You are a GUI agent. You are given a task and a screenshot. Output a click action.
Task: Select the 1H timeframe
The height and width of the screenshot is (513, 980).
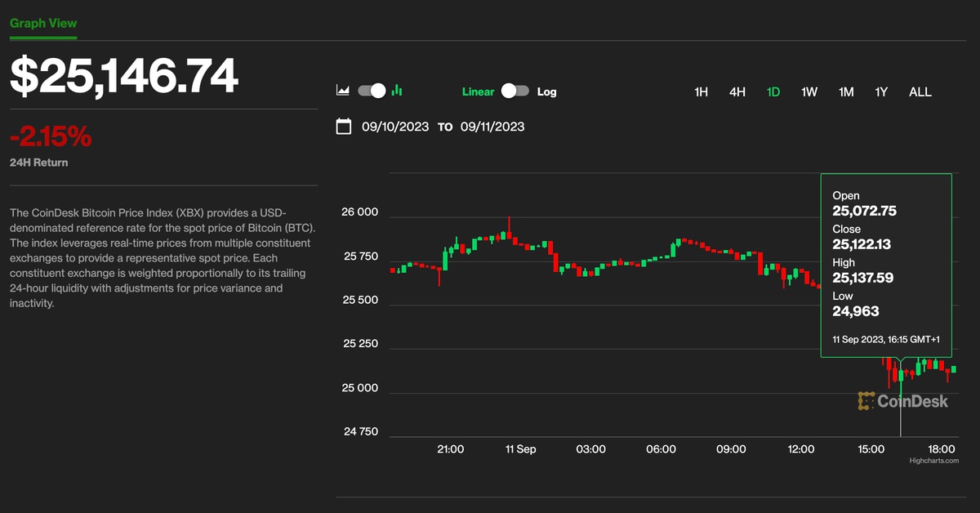(x=701, y=92)
